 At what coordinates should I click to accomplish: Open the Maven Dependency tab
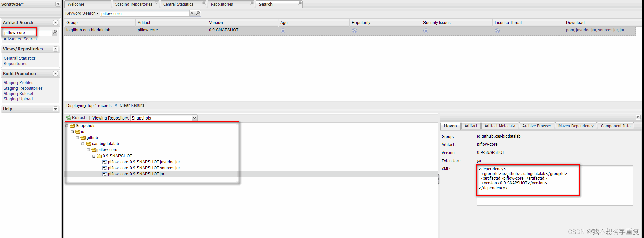click(576, 126)
